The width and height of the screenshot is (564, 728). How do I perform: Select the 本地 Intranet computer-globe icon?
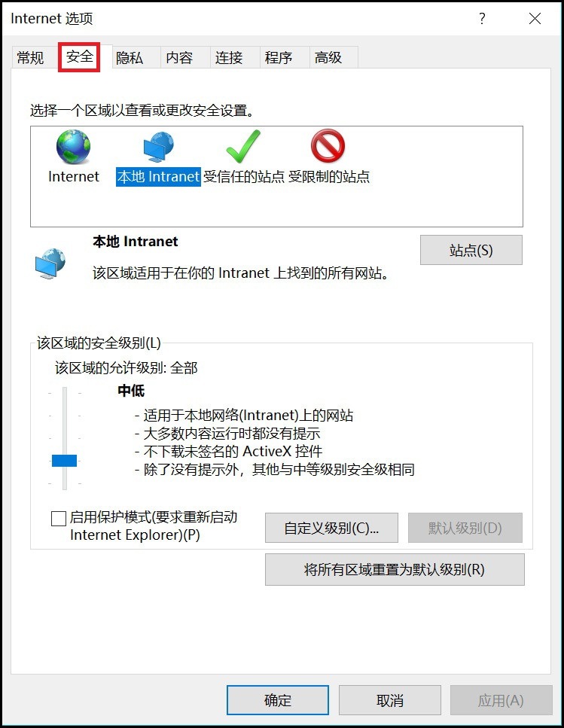(158, 147)
